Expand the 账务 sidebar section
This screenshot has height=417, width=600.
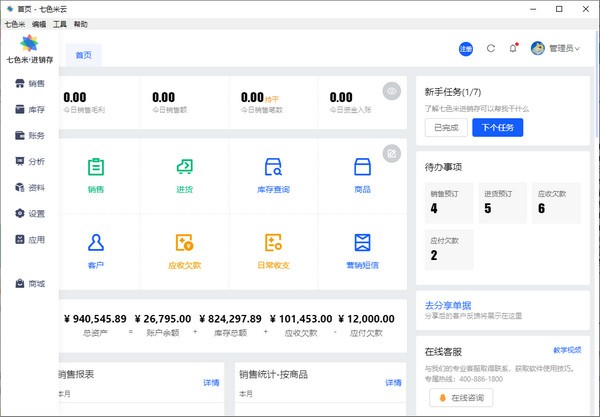pyautogui.click(x=29, y=135)
